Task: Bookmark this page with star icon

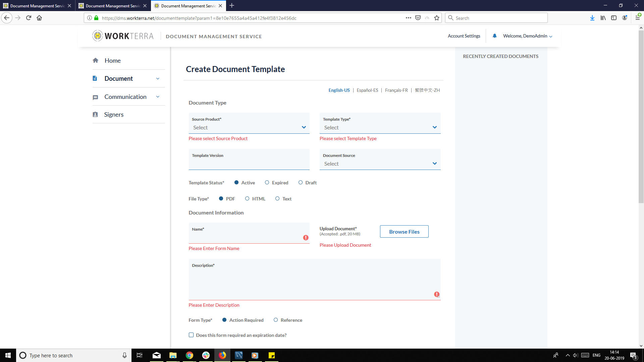Action: tap(436, 18)
